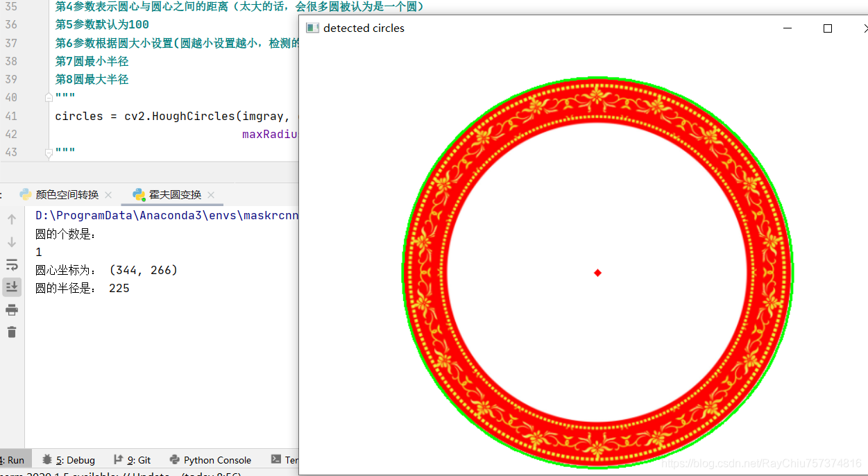Minimize the detected circles window
This screenshot has width=868, height=476.
[x=788, y=28]
